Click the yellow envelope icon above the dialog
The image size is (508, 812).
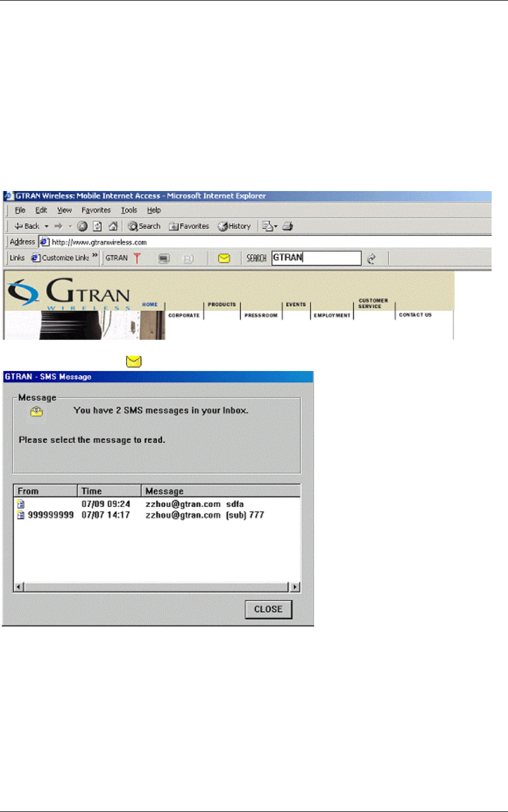point(134,362)
